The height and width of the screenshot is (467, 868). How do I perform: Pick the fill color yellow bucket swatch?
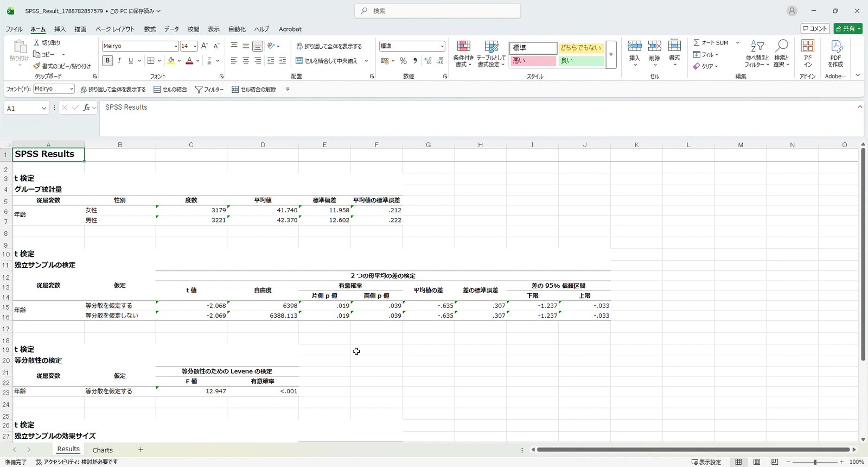tap(171, 61)
